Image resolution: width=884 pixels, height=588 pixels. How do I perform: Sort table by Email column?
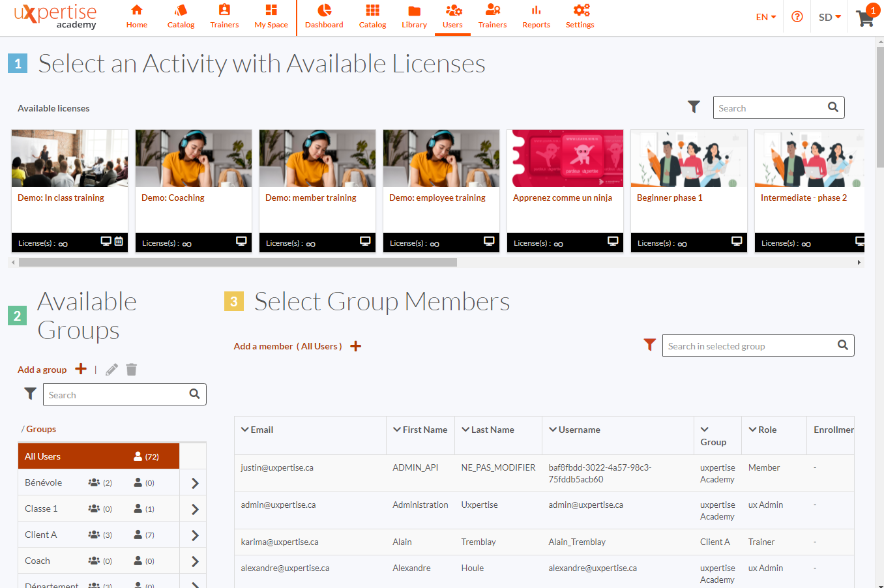(x=257, y=430)
